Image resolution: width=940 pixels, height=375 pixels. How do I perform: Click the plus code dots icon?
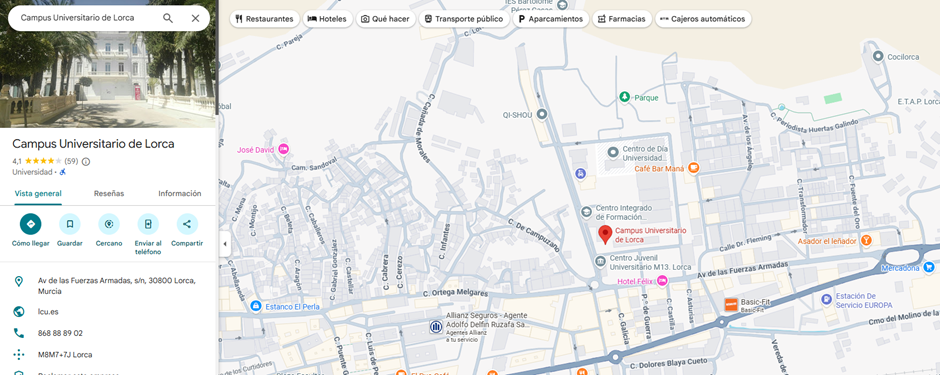click(x=19, y=355)
